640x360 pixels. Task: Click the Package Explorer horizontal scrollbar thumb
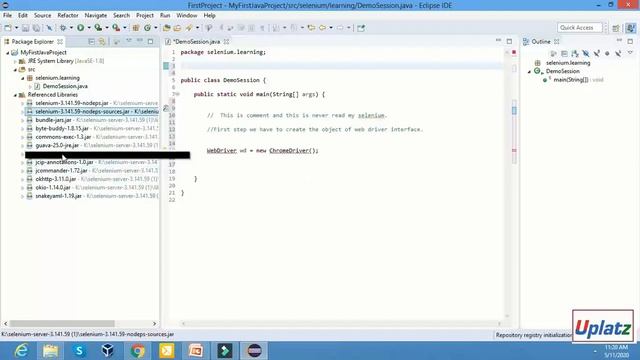coord(62,323)
